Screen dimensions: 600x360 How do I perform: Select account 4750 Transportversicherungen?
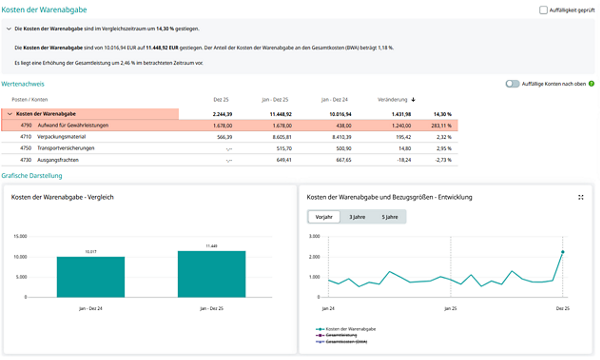[230, 148]
